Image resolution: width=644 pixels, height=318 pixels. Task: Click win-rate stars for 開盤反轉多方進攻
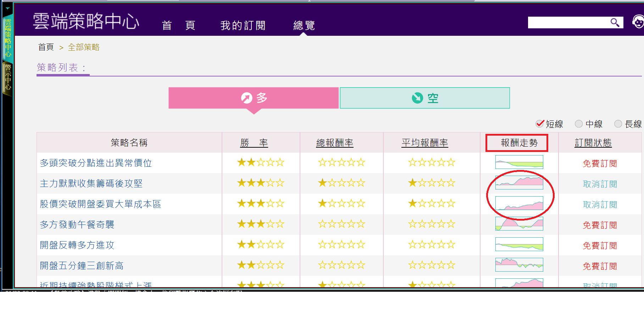(x=261, y=245)
